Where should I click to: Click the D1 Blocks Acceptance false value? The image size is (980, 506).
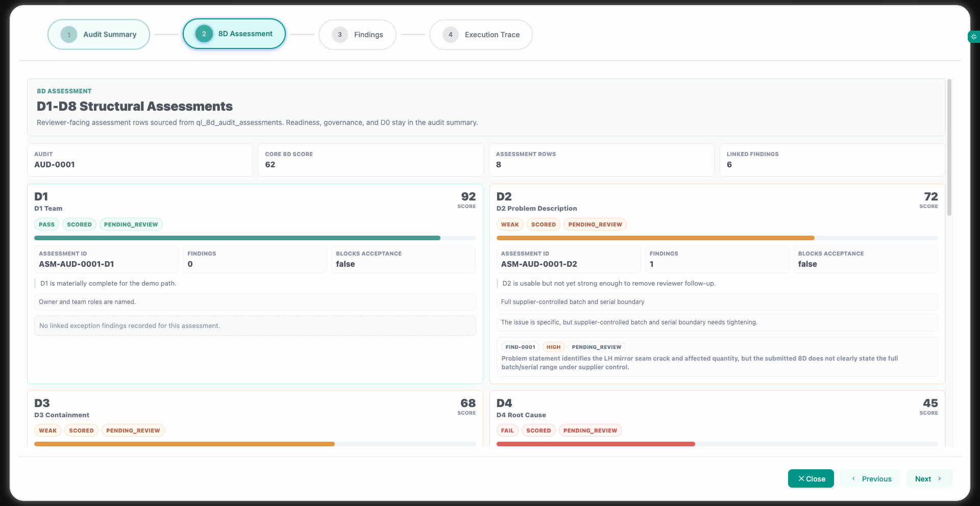coord(346,264)
